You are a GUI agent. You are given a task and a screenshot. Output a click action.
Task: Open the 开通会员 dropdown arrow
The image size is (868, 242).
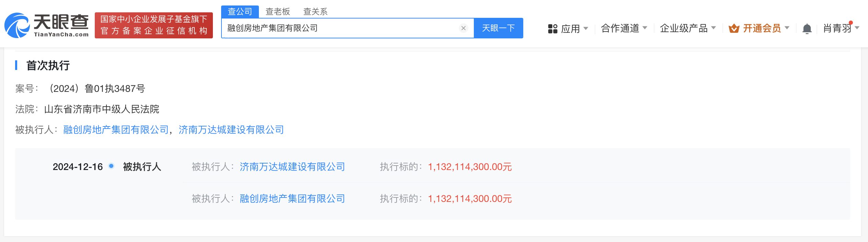(x=787, y=28)
